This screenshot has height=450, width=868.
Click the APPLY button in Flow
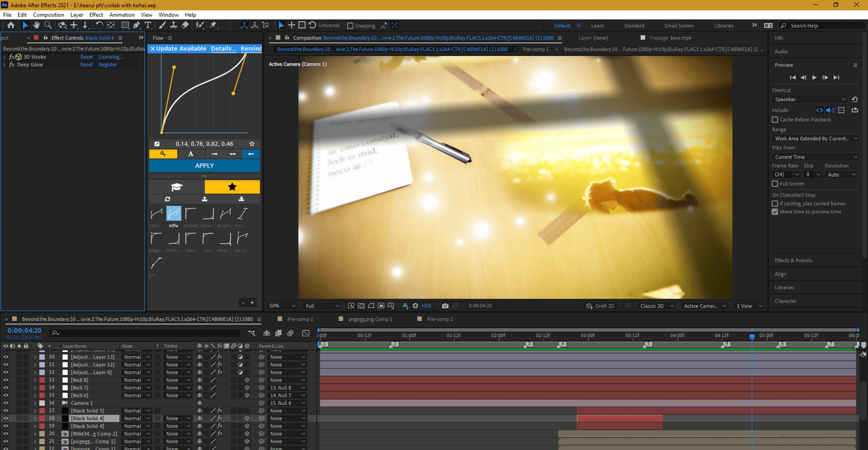[x=204, y=166]
